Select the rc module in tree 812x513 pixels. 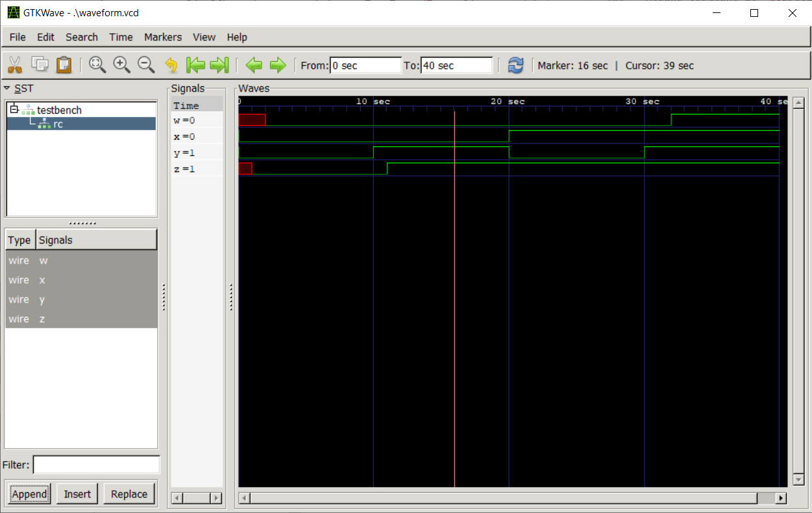pyautogui.click(x=58, y=123)
